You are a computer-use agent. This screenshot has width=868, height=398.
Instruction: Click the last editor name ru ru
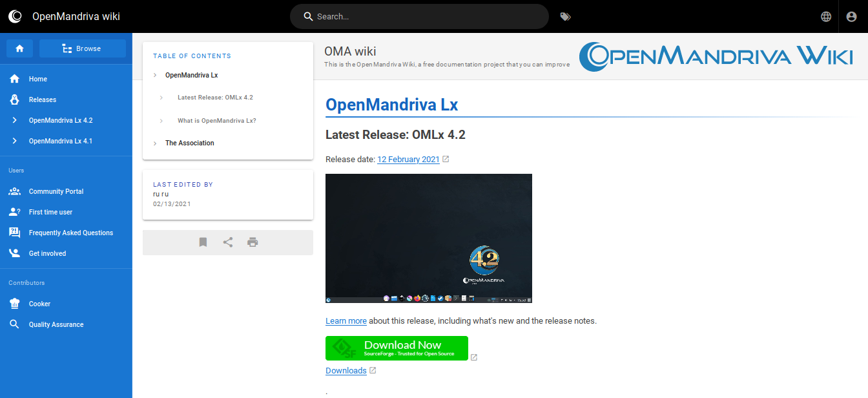(x=161, y=194)
